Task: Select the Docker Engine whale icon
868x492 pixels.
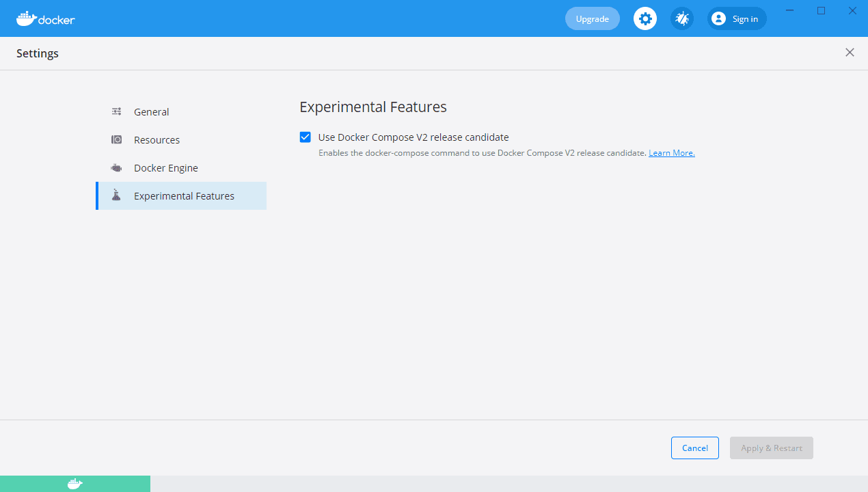Action: coord(116,167)
